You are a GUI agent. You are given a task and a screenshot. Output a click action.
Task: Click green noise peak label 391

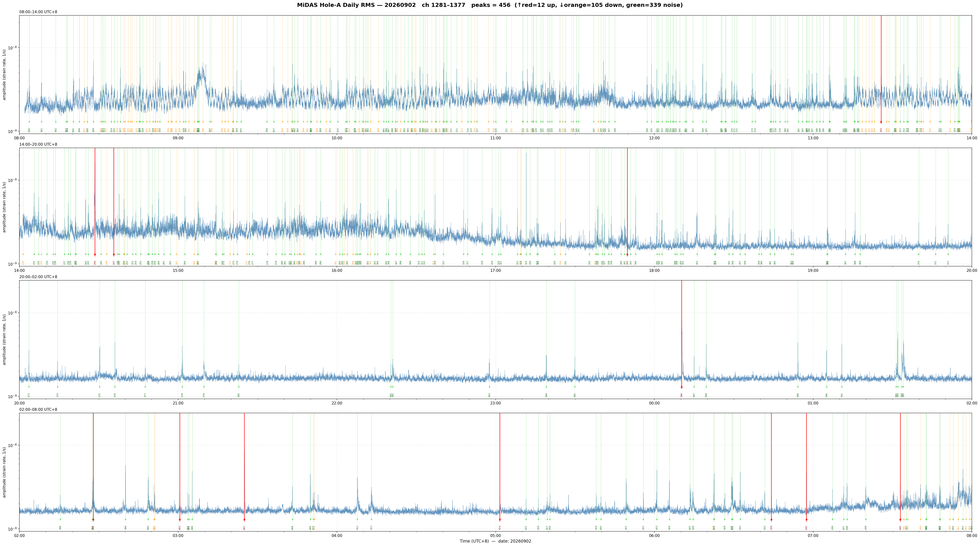[x=842, y=395]
